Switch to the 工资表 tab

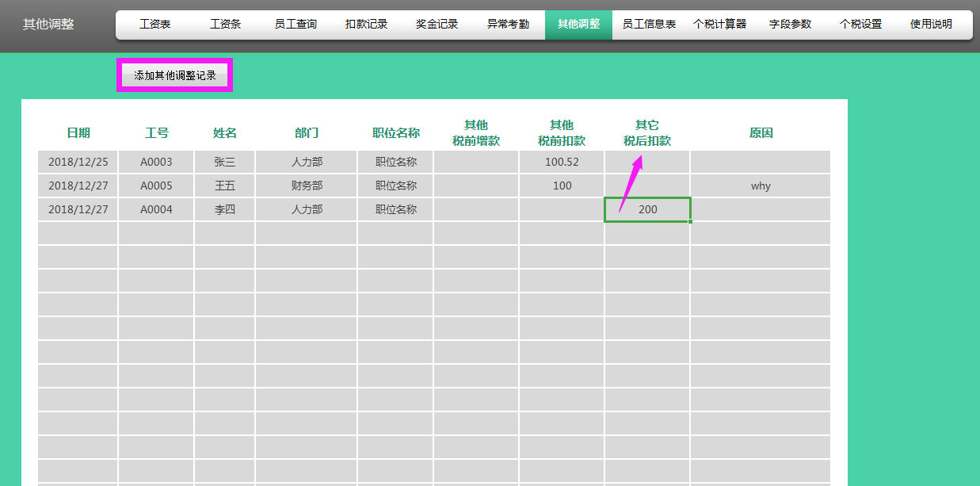click(x=157, y=24)
